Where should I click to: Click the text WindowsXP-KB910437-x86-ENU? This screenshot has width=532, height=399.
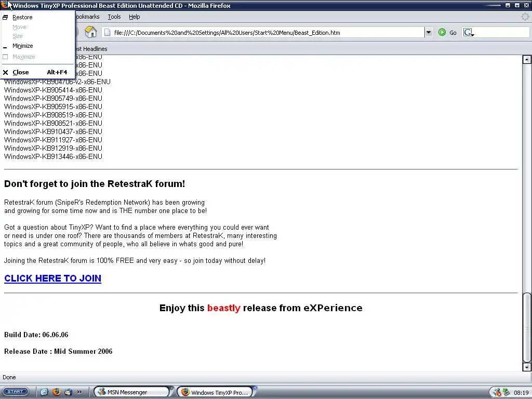click(x=53, y=131)
